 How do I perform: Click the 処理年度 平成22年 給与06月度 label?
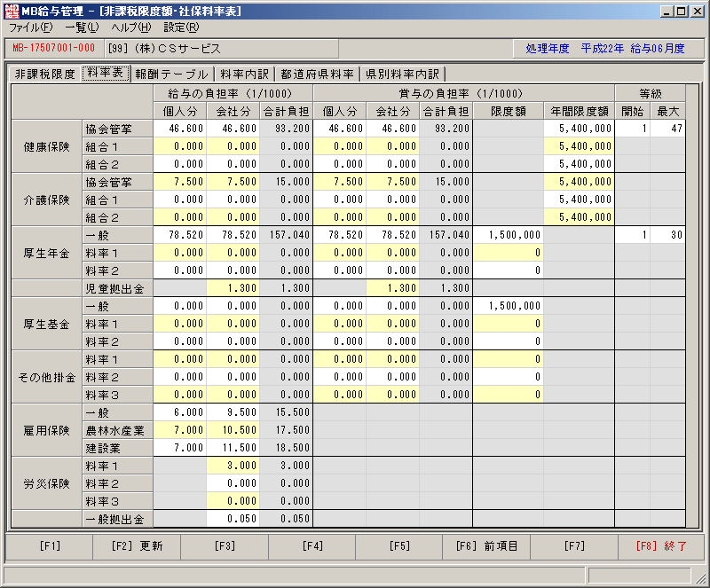point(605,49)
